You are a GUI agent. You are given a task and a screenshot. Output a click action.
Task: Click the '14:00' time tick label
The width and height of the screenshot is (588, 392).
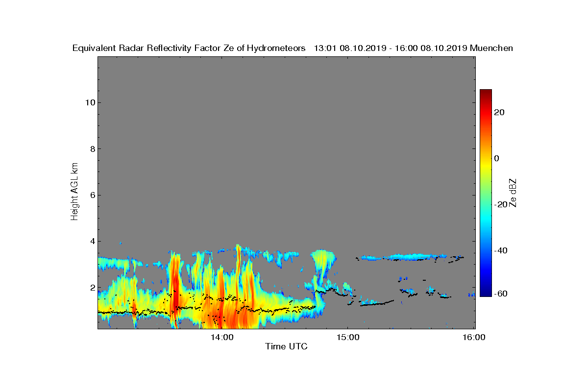(x=221, y=338)
